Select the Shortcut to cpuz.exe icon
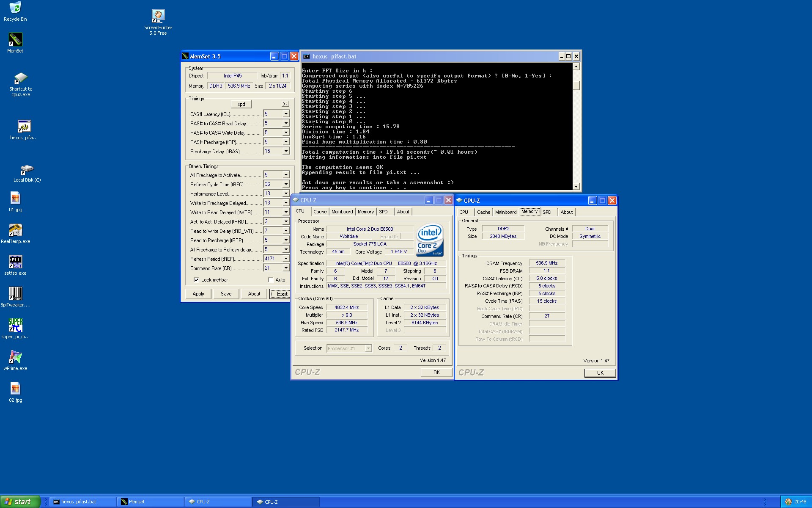The image size is (812, 508). [x=21, y=84]
